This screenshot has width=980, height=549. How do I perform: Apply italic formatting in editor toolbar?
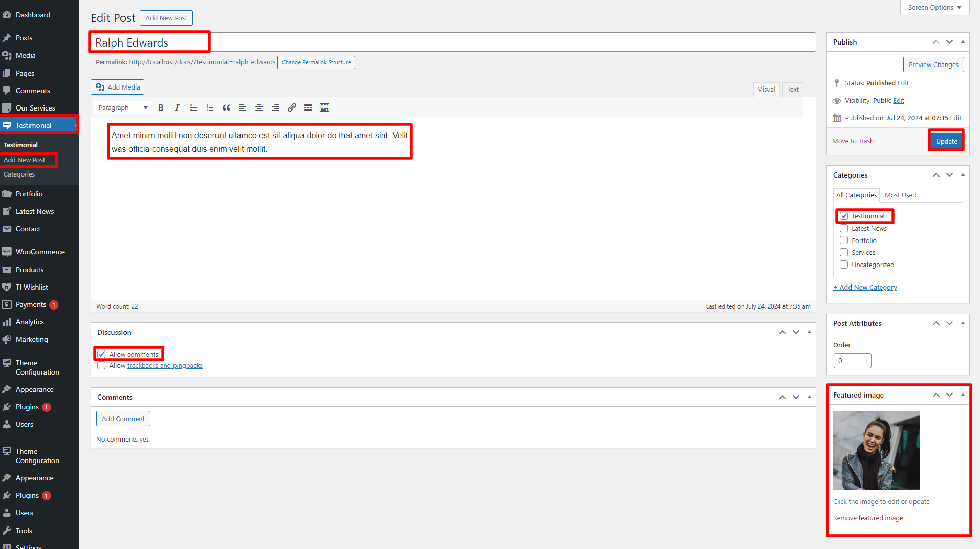click(x=177, y=107)
